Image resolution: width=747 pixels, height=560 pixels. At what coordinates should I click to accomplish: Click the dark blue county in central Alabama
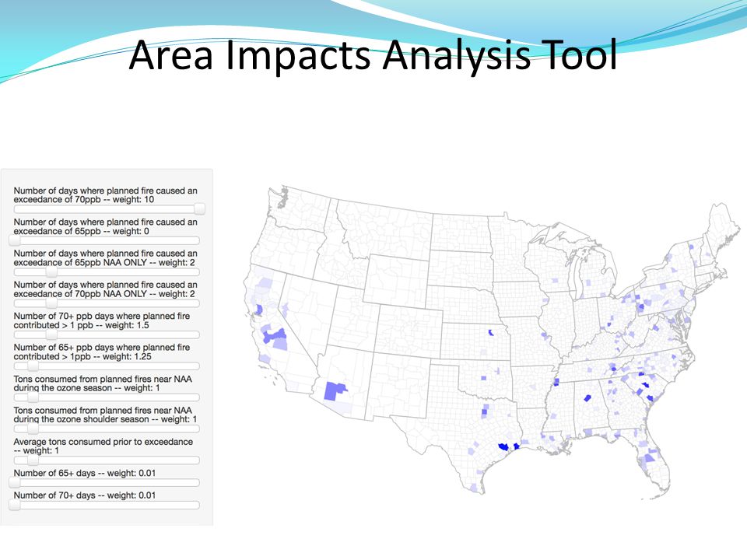tap(587, 398)
